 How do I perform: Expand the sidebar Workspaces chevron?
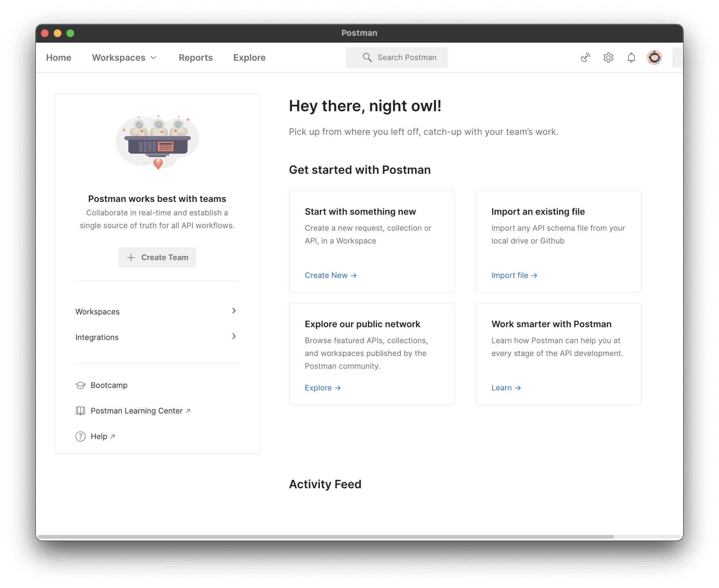(234, 311)
